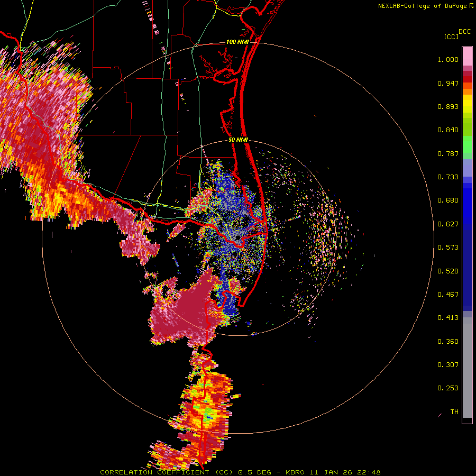This screenshot has height=476, width=476.
Task: Select the 0.733 legend value
Action: (448, 177)
